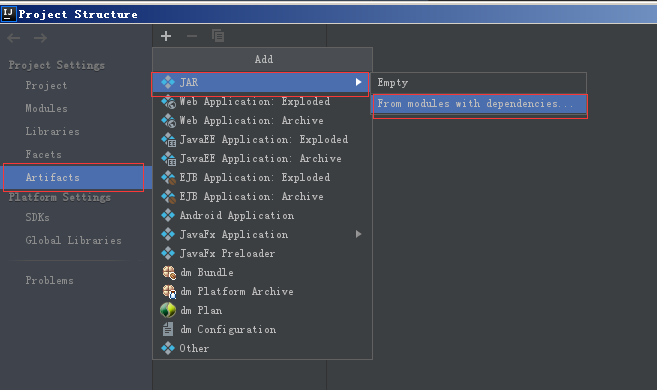Click the dm Platform Archive icon
657x390 pixels.
tap(169, 292)
